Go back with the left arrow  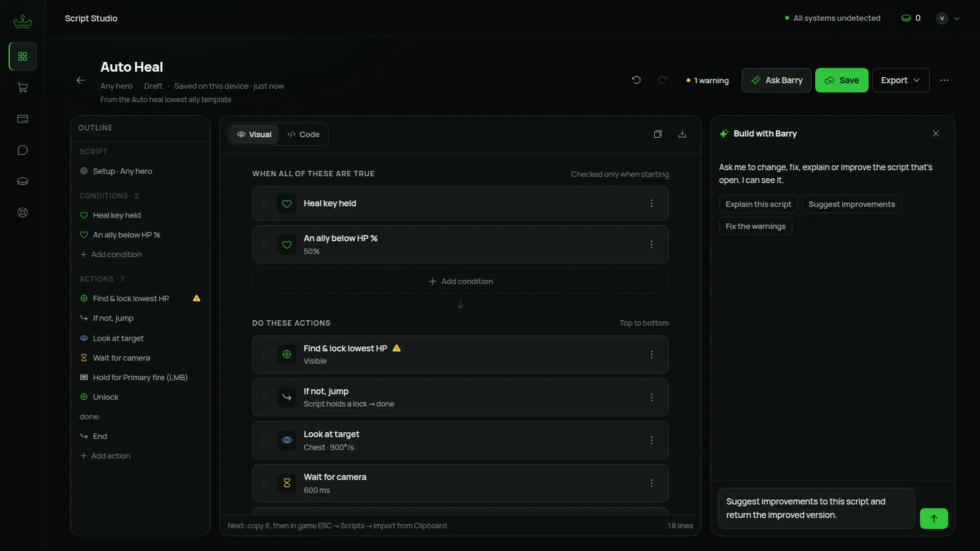(81, 80)
